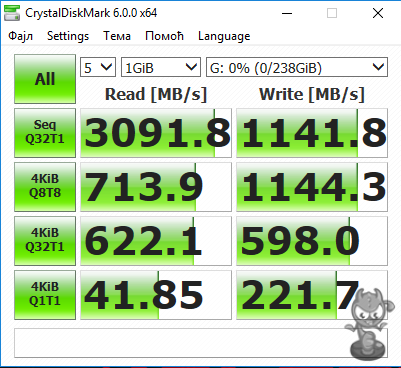Viewport: 401px width, 368px height.
Task: Open the Тема menu
Action: click(x=117, y=36)
